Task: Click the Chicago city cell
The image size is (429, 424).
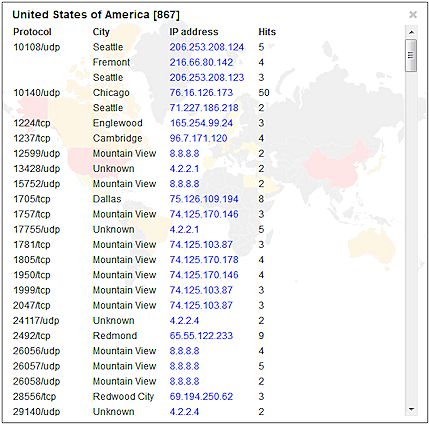Action: click(x=111, y=93)
